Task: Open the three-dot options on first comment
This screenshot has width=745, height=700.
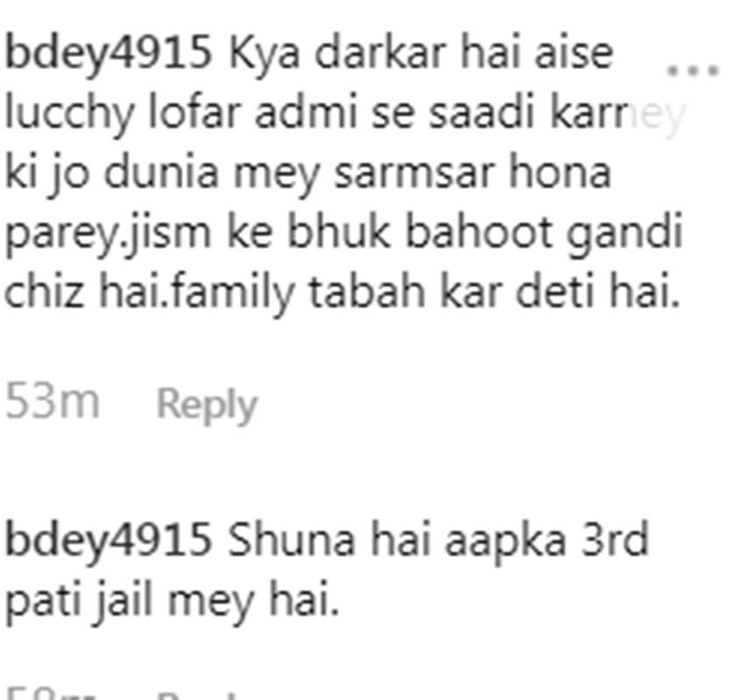Action: (693, 71)
